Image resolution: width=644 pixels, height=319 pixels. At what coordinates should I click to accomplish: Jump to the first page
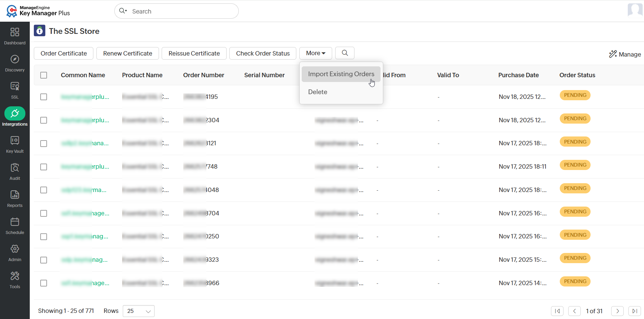pos(557,311)
